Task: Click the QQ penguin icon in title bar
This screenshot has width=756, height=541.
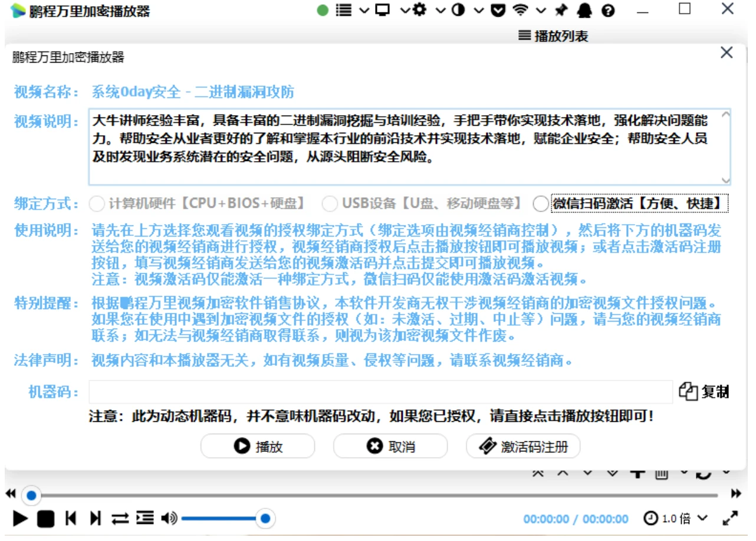Action: pos(584,10)
